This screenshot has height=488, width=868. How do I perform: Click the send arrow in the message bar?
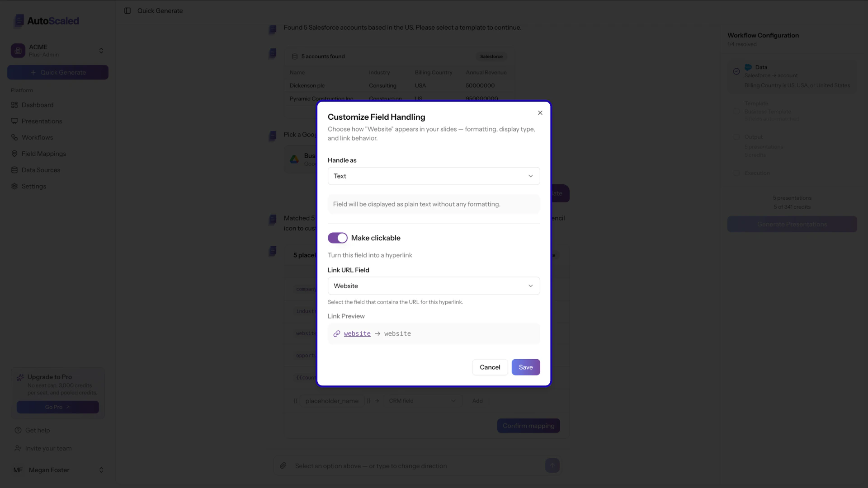coord(552,465)
